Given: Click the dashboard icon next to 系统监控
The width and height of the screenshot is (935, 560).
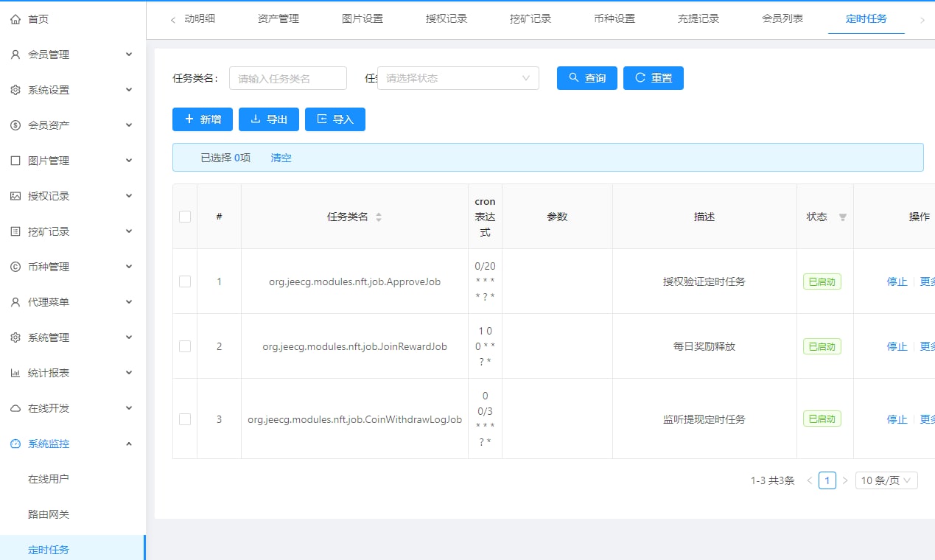Looking at the screenshot, I should click(x=15, y=444).
